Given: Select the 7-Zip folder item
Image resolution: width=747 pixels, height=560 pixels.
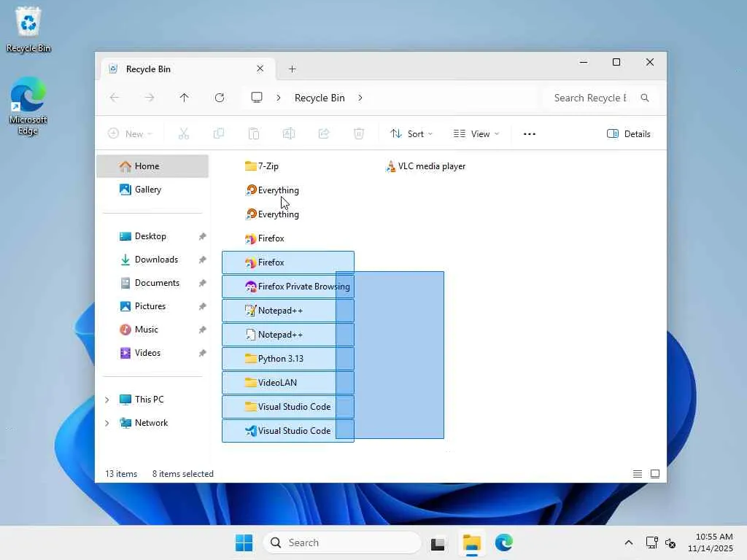Looking at the screenshot, I should [288, 166].
